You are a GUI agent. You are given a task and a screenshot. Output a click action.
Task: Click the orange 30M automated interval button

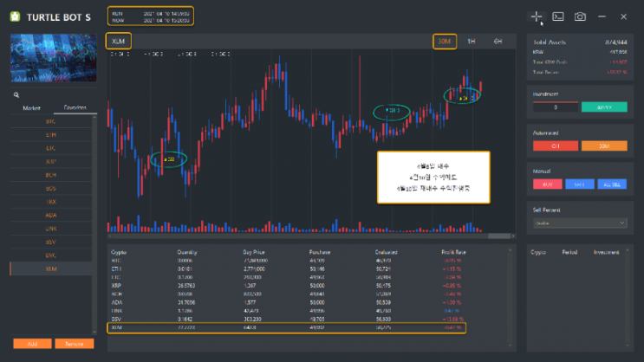pyautogui.click(x=604, y=145)
